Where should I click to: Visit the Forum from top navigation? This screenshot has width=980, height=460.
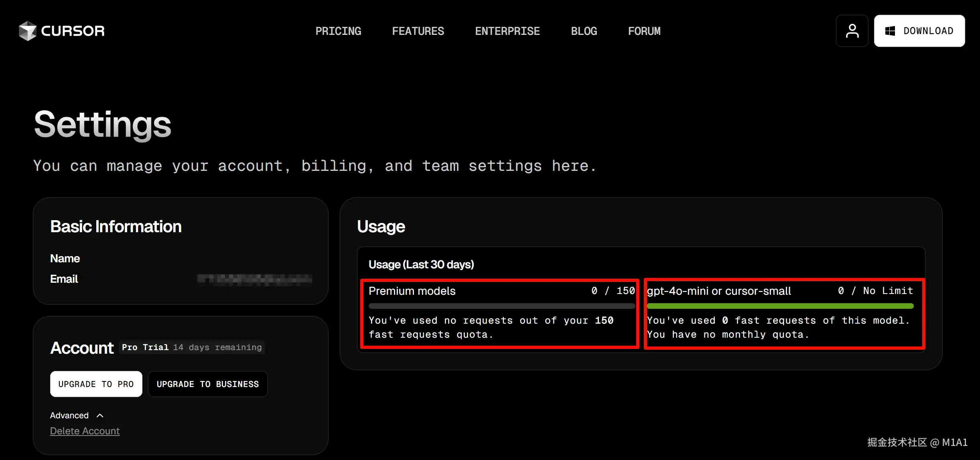pyautogui.click(x=644, y=31)
